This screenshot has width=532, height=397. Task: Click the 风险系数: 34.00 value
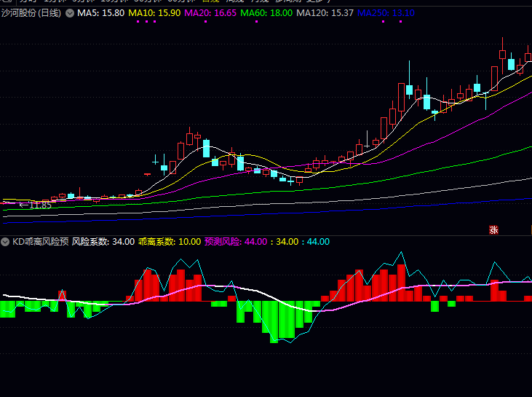point(103,242)
